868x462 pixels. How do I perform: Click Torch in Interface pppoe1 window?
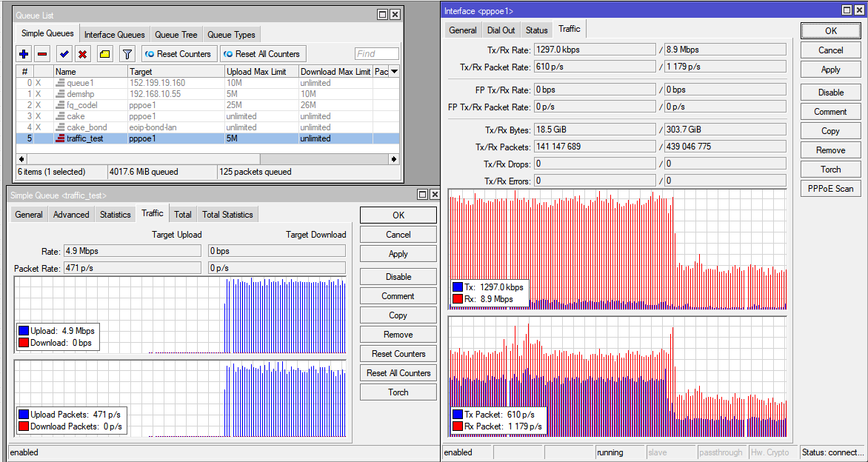point(830,170)
